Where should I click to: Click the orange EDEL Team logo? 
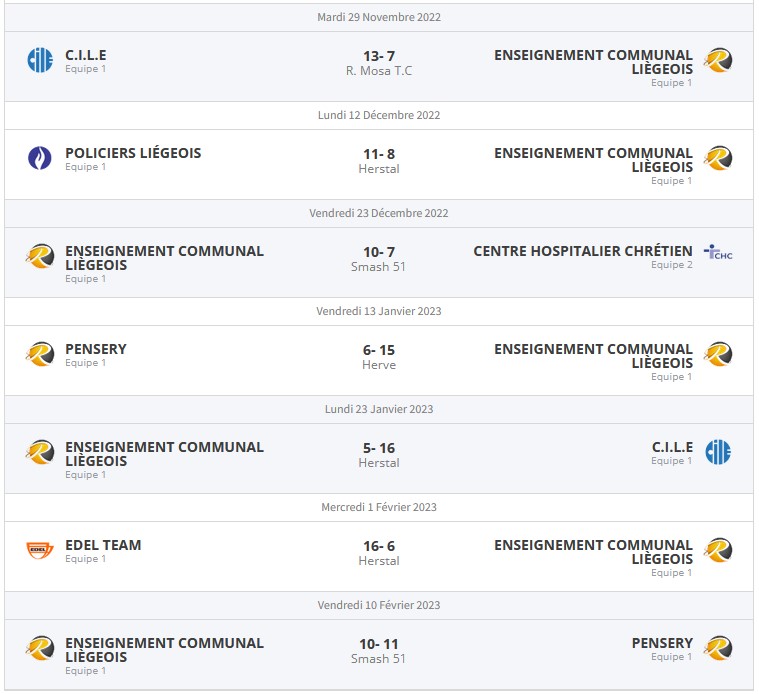(39, 550)
